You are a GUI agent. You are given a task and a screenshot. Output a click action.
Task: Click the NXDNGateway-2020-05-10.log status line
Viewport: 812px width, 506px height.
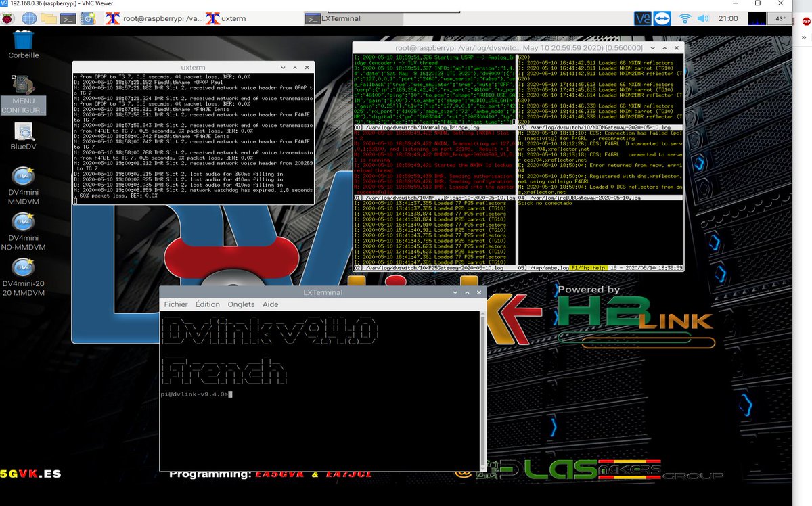(600, 127)
